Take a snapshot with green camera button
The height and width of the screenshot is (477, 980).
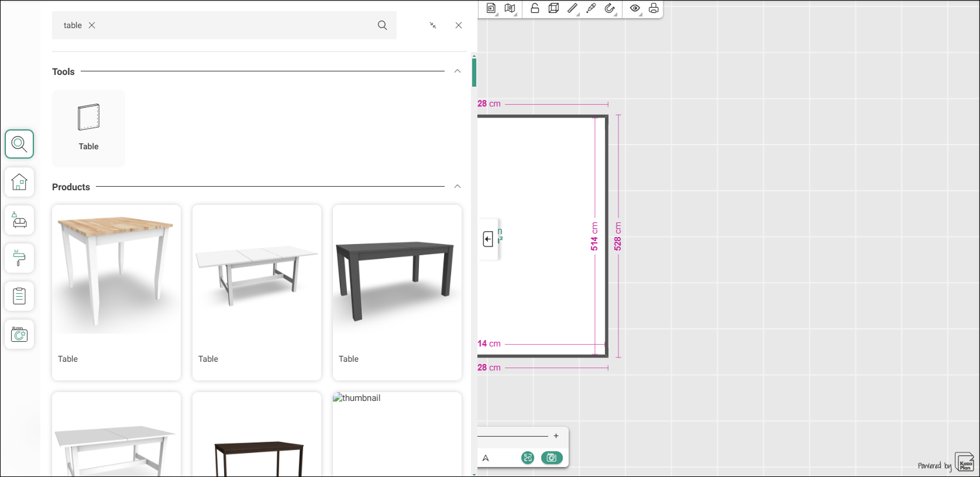click(552, 458)
